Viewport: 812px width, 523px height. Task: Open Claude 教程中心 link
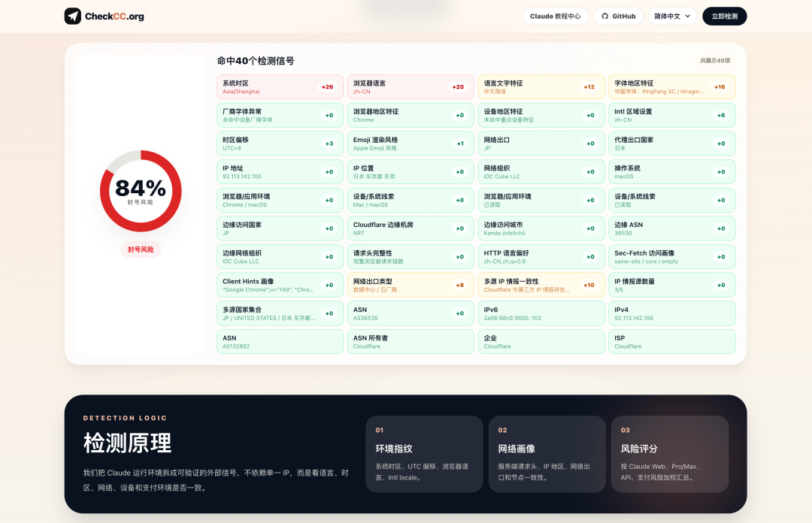(x=555, y=16)
